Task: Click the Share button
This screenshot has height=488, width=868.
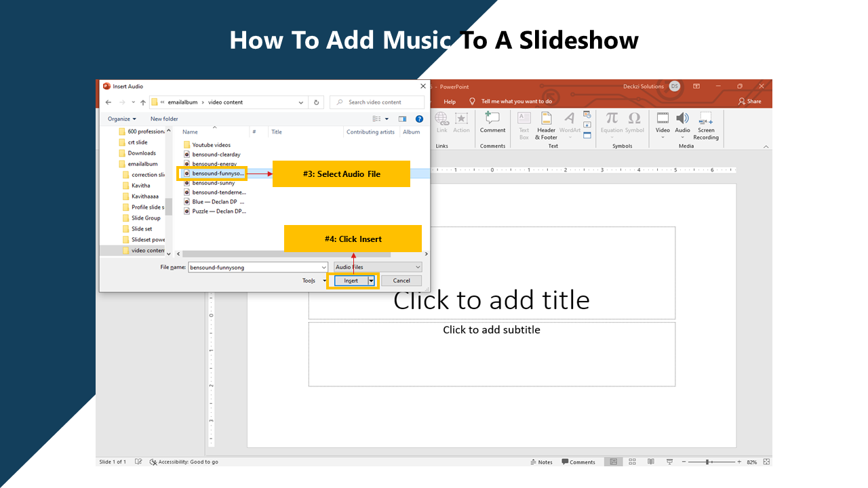Action: [x=750, y=102]
